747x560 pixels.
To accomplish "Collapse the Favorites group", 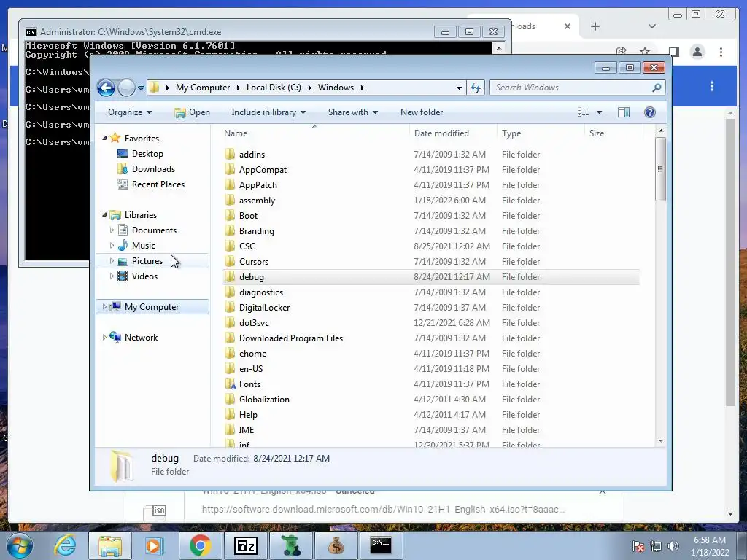I will (x=104, y=138).
